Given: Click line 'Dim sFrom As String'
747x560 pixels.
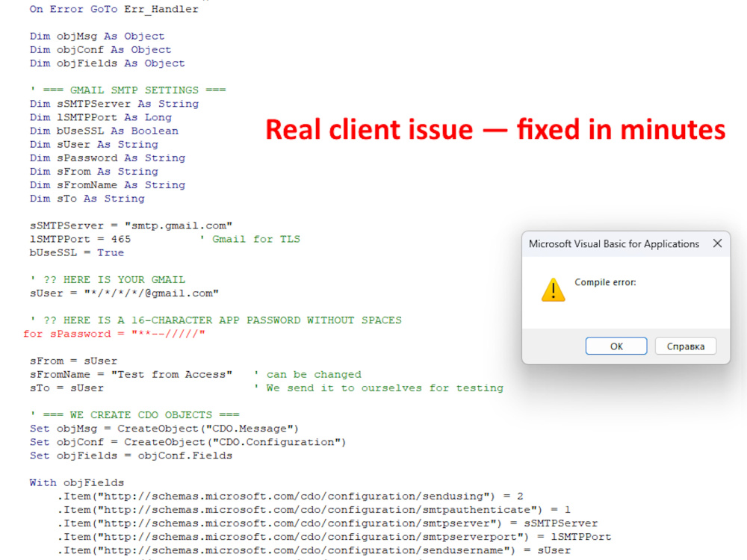Looking at the screenshot, I should pos(94,172).
